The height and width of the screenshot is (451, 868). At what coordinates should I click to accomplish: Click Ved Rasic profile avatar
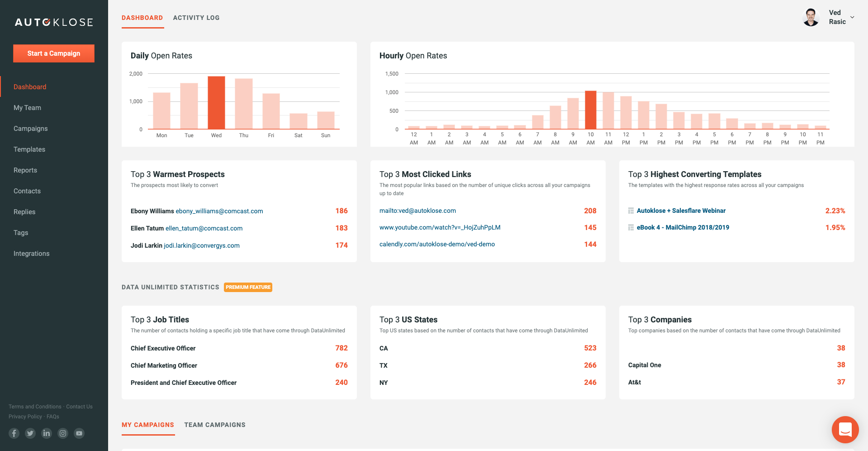[x=811, y=18]
